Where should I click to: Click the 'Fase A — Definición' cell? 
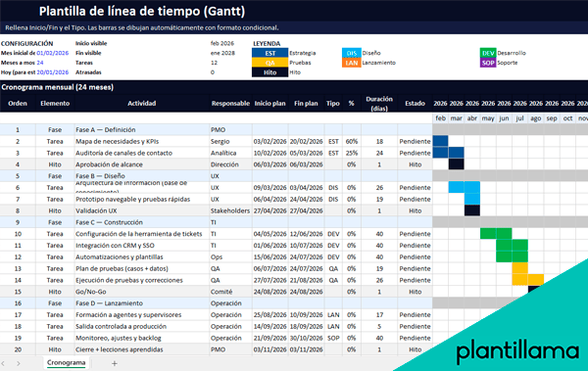pyautogui.click(x=142, y=129)
